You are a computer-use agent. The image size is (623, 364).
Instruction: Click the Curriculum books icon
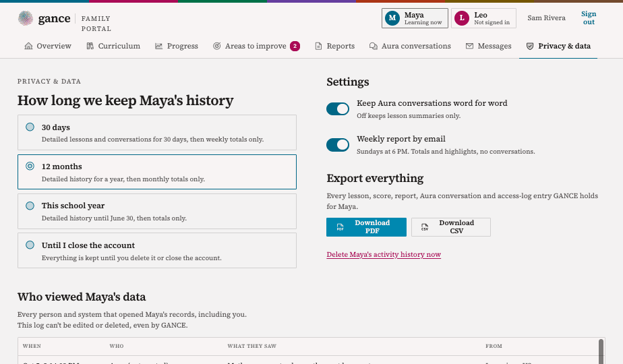coord(90,46)
